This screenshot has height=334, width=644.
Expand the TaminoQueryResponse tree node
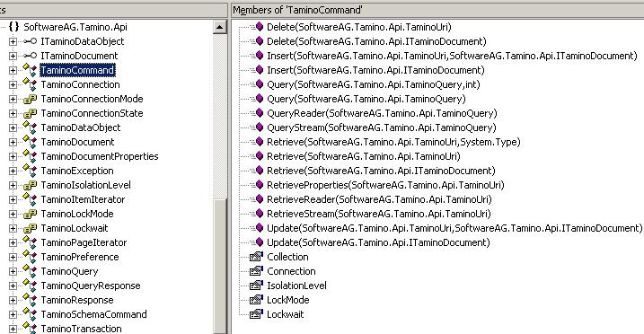click(13, 286)
